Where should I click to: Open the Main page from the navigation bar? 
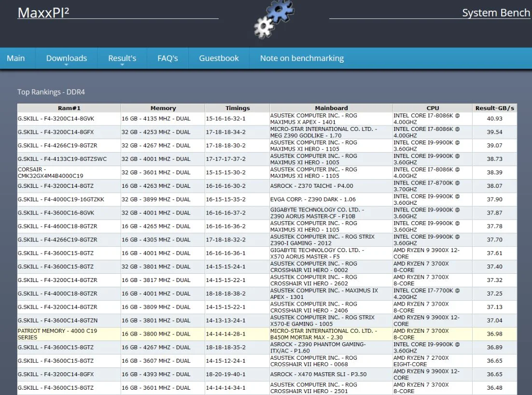click(x=15, y=58)
